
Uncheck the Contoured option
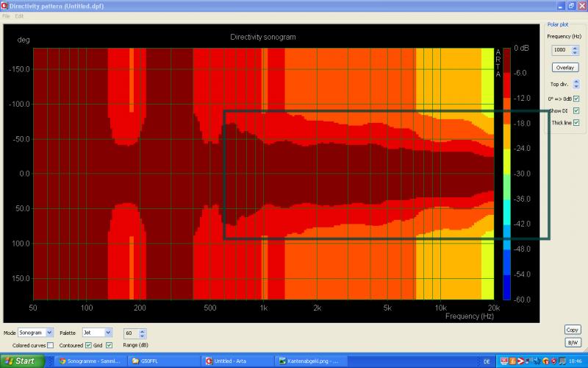[89, 345]
